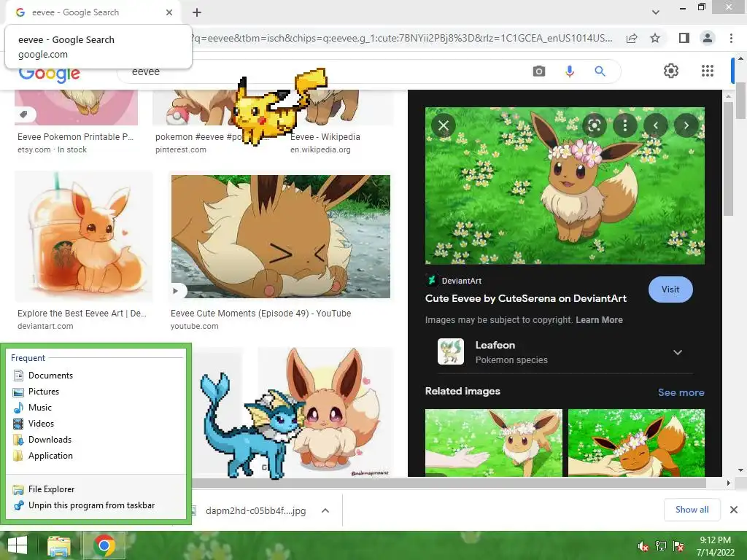Open the Eevee Cute Moments YouTube result
Screen dimensions: 747x560
[x=281, y=237]
